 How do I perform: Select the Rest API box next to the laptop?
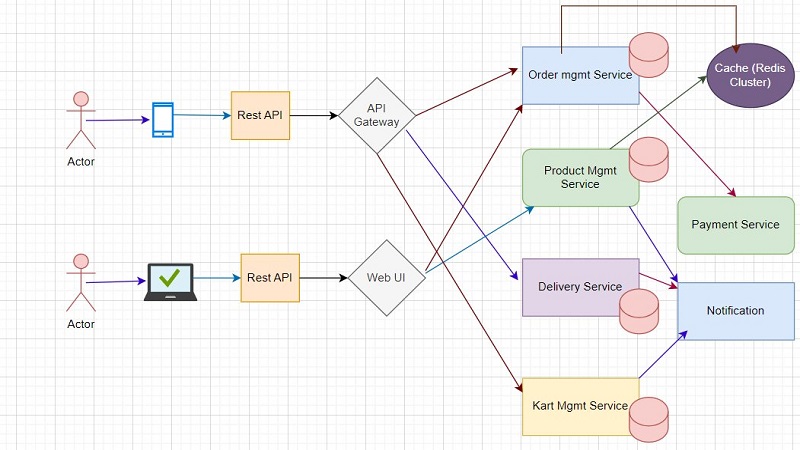pos(270,278)
